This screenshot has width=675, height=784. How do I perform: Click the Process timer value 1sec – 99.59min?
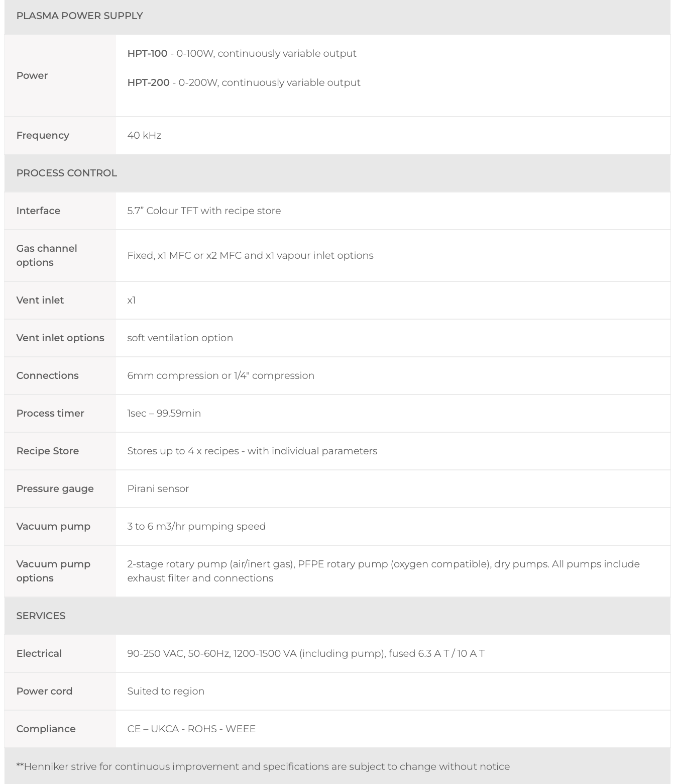click(x=164, y=413)
